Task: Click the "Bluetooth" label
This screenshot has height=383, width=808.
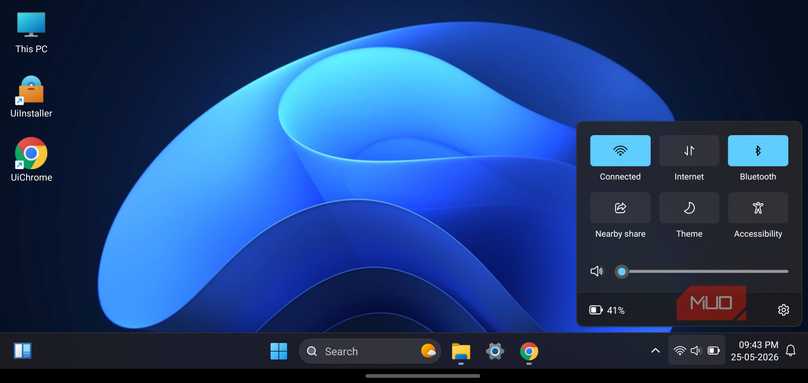Action: pyautogui.click(x=758, y=177)
